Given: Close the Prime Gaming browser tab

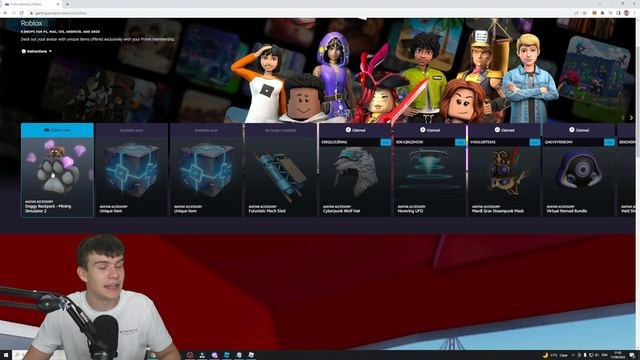Looking at the screenshot, I should (x=58, y=4).
